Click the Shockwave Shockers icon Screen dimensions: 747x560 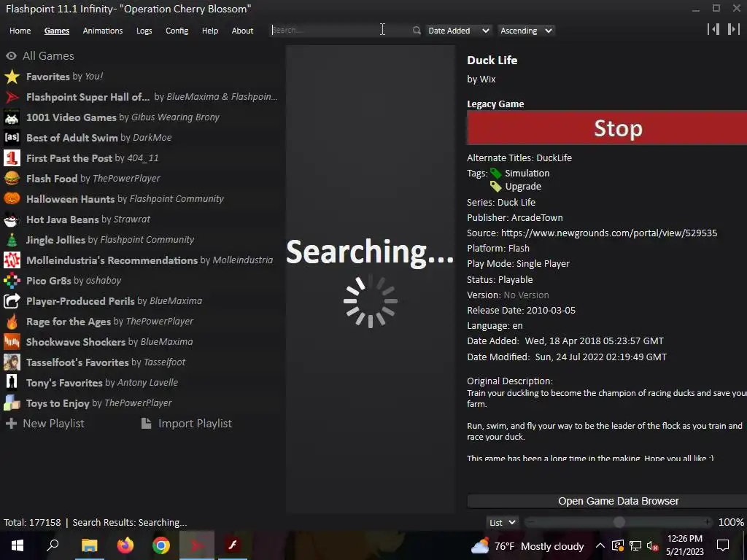12,342
